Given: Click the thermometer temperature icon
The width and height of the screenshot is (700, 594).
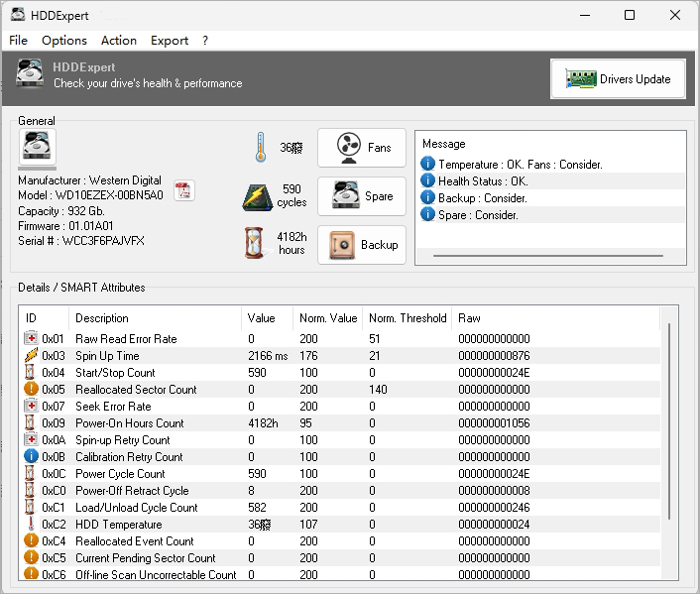Looking at the screenshot, I should point(261,147).
